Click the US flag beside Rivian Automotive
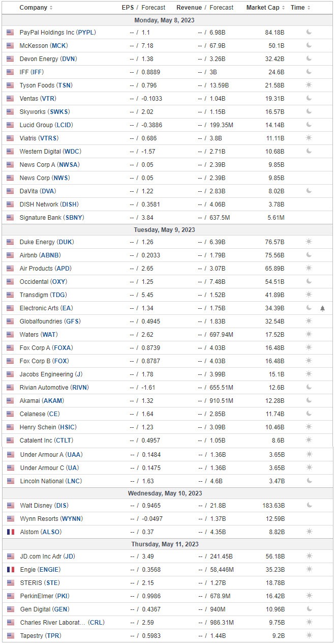Screen dimensions: 335x644 tap(10, 387)
